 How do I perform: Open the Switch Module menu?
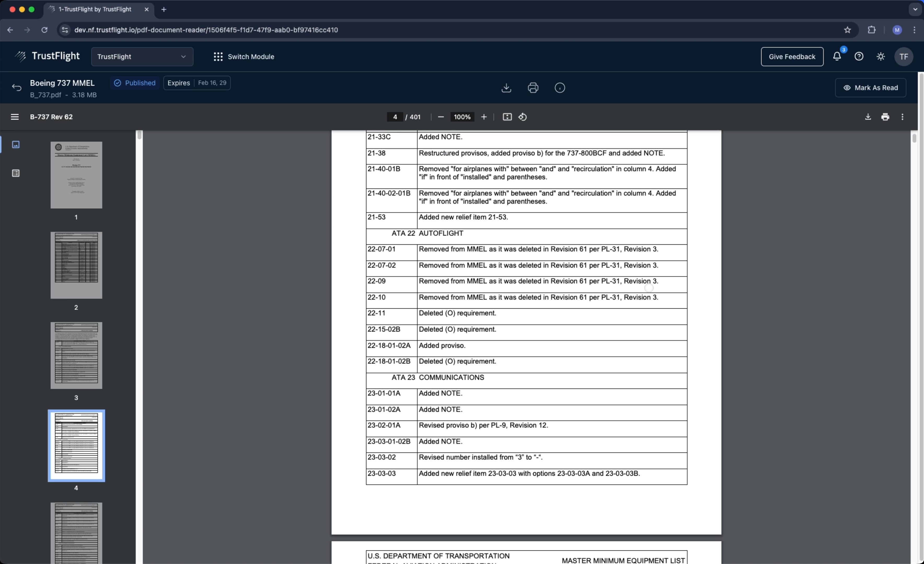(x=244, y=57)
